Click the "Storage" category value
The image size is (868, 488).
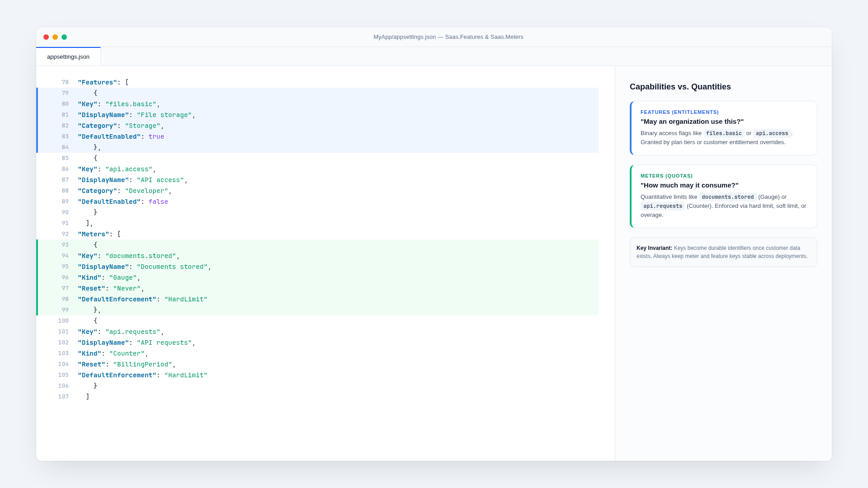[142, 126]
